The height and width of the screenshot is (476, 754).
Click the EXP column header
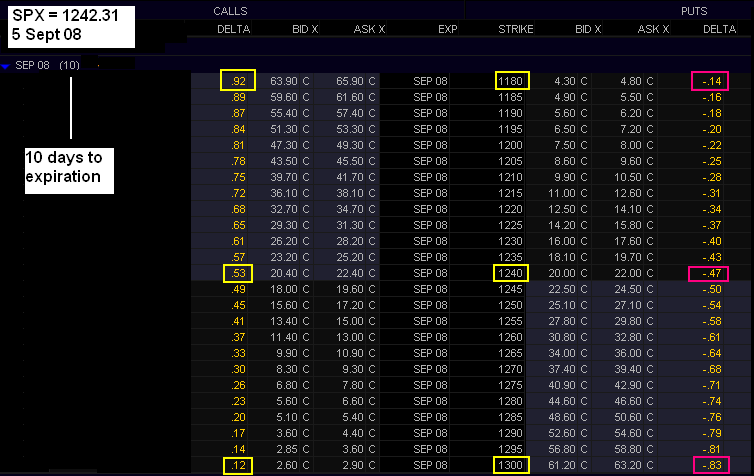(x=448, y=29)
